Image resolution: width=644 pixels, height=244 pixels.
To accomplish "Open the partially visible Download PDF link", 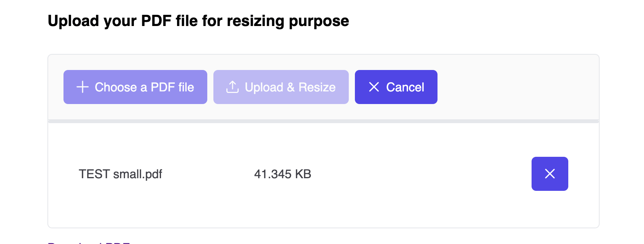I will (x=89, y=242).
